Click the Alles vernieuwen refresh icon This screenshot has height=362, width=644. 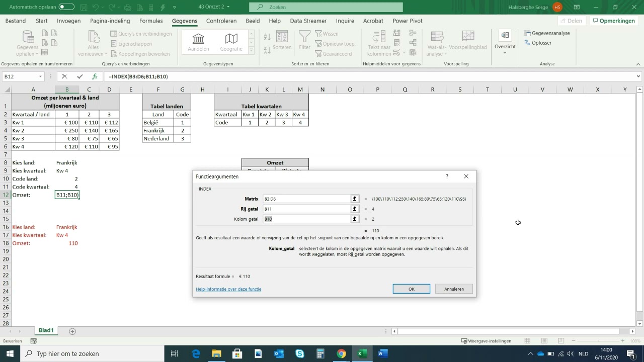click(x=94, y=37)
